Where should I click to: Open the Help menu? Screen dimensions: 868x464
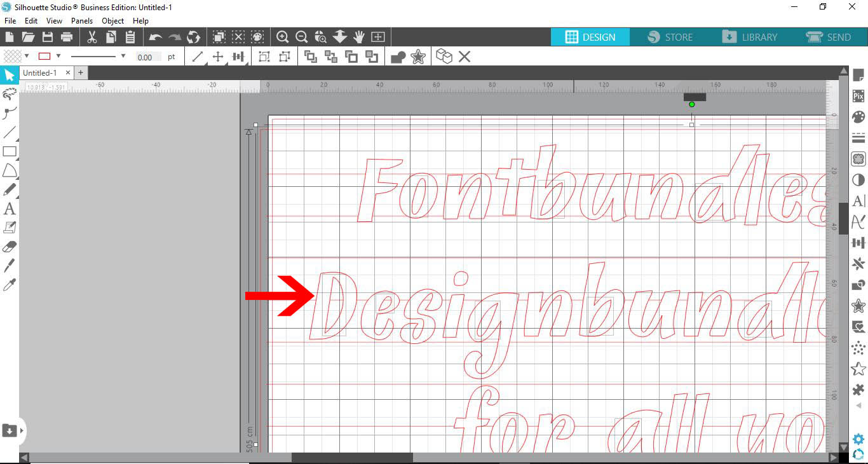click(140, 21)
